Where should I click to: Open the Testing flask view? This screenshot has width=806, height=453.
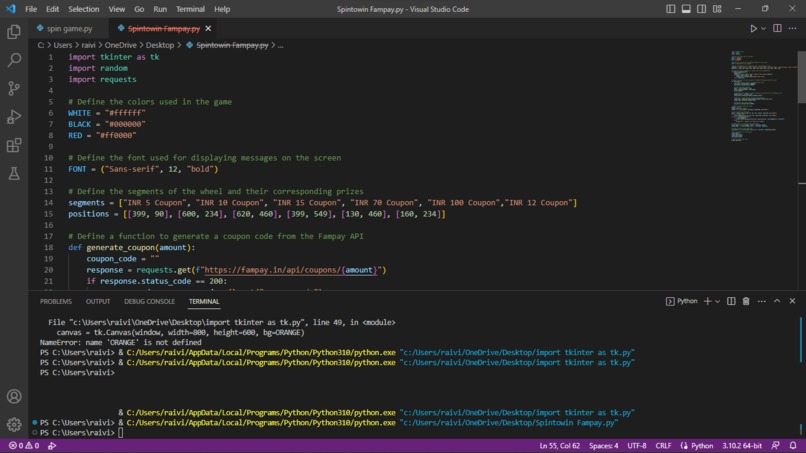point(14,173)
